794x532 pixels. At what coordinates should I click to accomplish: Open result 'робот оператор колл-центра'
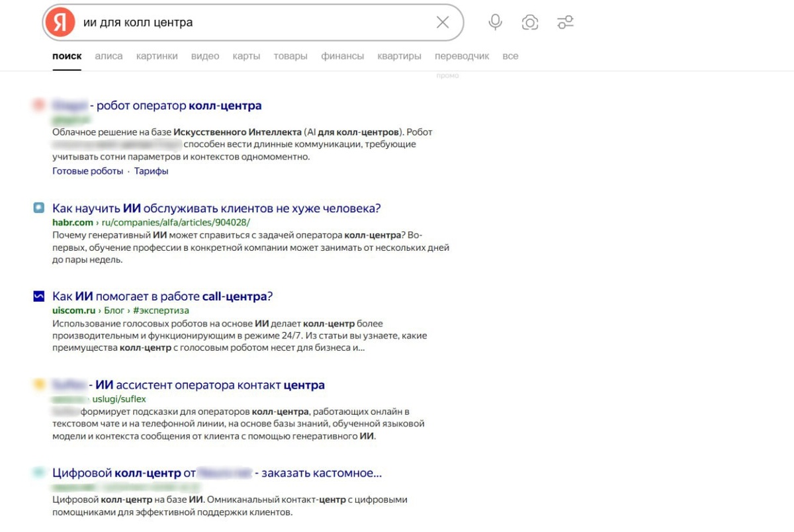pyautogui.click(x=157, y=105)
